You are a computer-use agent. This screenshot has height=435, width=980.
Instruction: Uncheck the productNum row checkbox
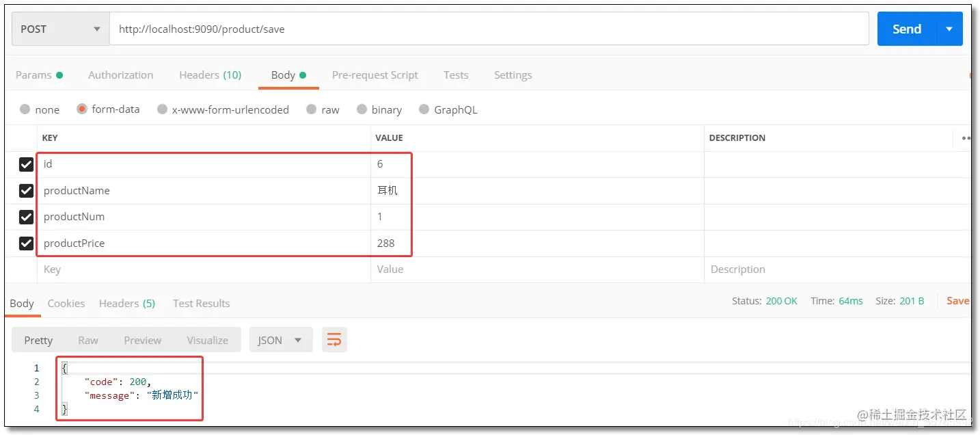point(26,217)
